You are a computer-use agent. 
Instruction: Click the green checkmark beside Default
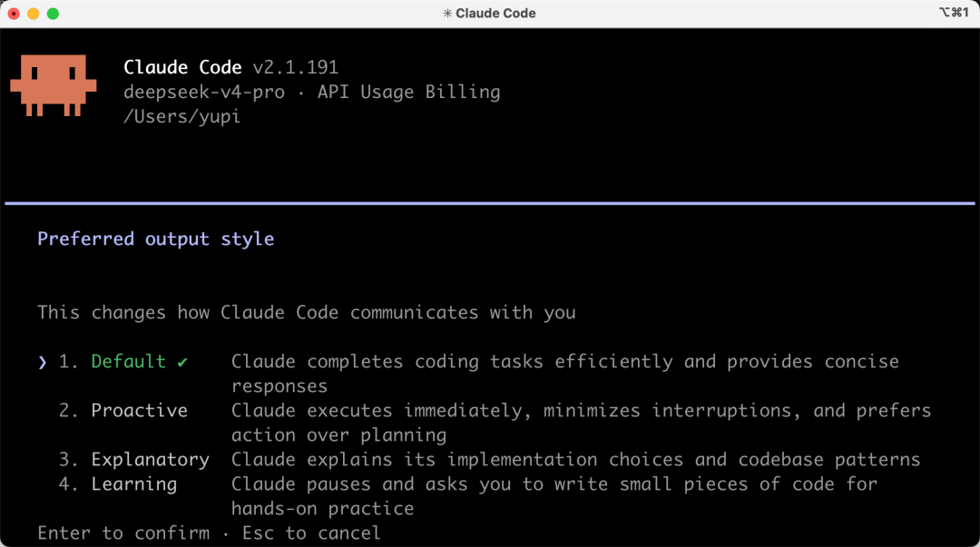181,362
